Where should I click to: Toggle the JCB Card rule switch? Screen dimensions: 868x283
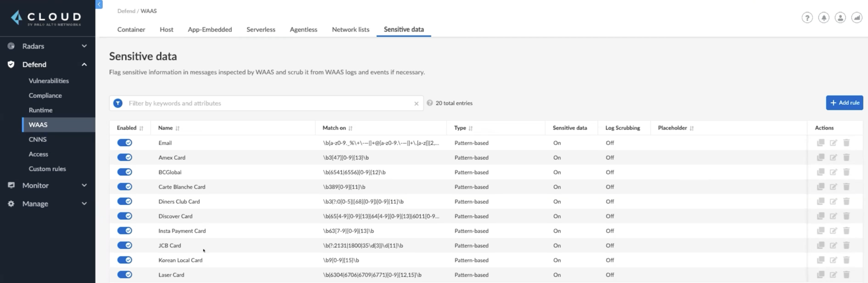pyautogui.click(x=125, y=245)
